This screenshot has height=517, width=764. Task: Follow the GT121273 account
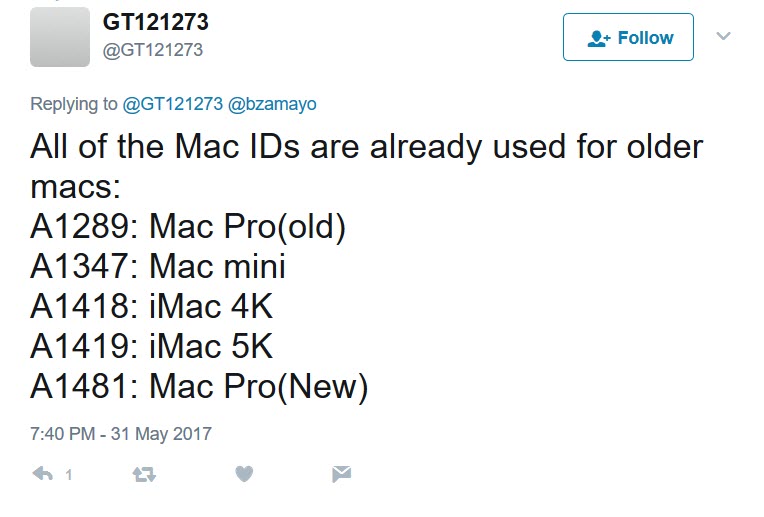[628, 38]
